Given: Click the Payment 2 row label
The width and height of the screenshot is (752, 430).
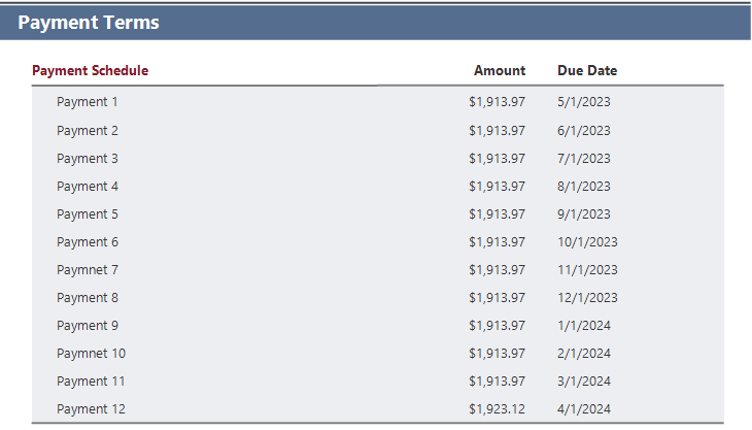Looking at the screenshot, I should pyautogui.click(x=87, y=131).
